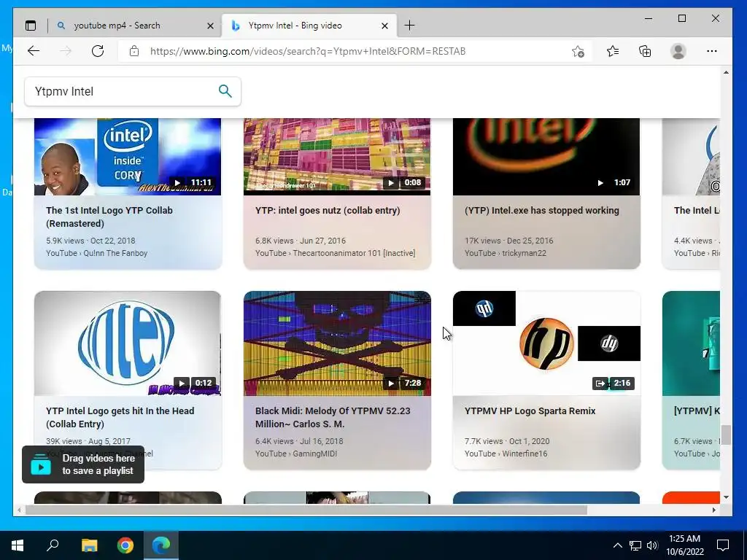Screen dimensions: 747x560
Task: Click the address bar URL
Action: pos(308,52)
